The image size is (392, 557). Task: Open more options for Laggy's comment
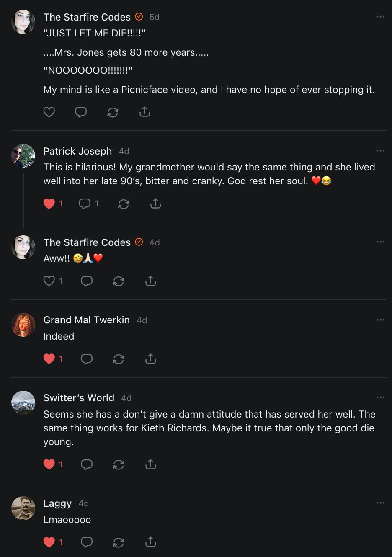coord(380,503)
